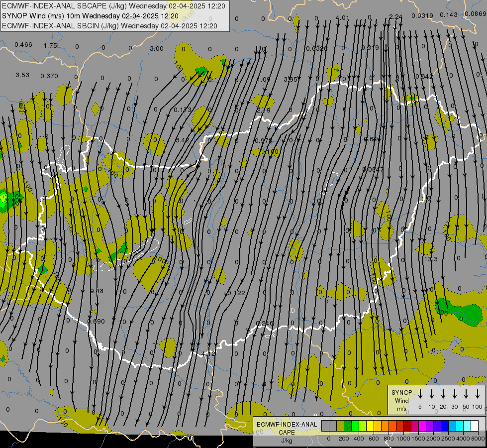This screenshot has width=487, height=448.
Task: Click the 5 m/s wind arrow in legend
Action: tap(420, 394)
